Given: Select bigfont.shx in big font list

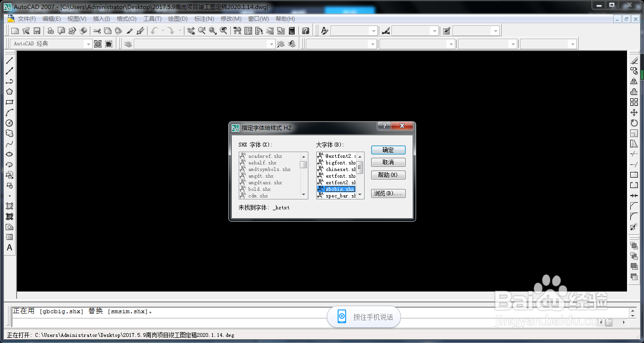Looking at the screenshot, I should click(x=336, y=163).
